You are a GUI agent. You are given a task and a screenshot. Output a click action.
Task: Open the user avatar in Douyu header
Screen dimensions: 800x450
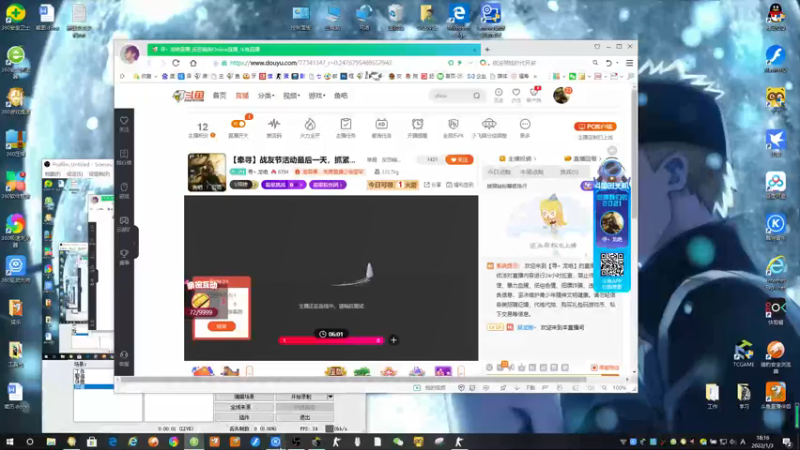click(561, 95)
